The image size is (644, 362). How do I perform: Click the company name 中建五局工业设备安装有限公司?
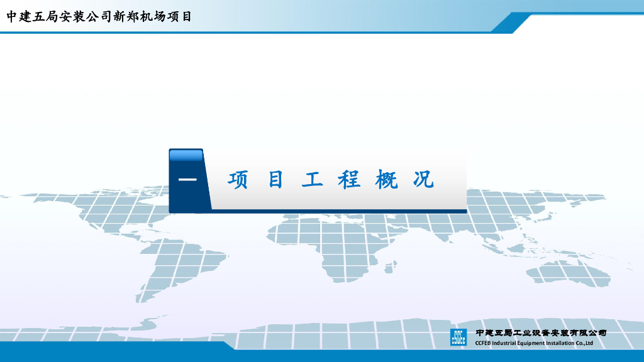(x=540, y=333)
